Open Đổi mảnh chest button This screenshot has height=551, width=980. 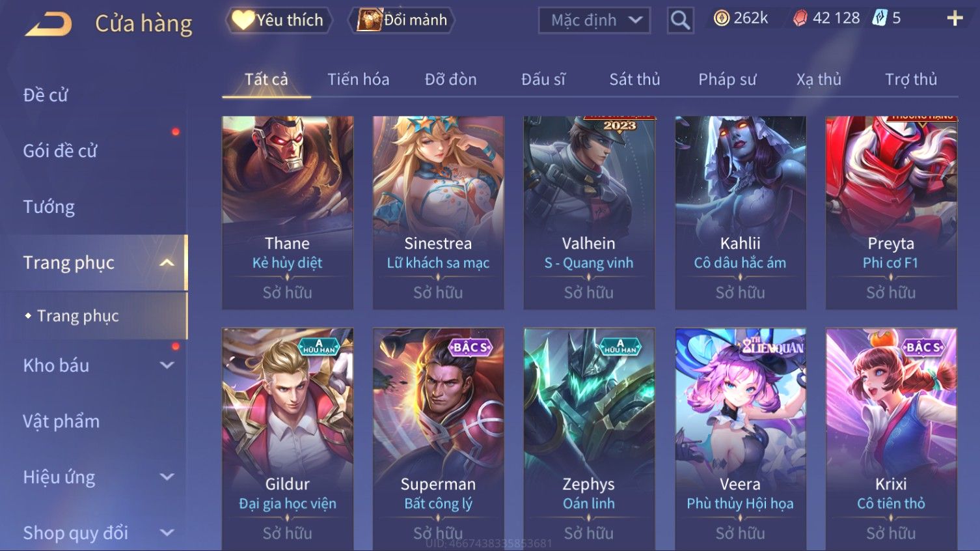(x=402, y=20)
